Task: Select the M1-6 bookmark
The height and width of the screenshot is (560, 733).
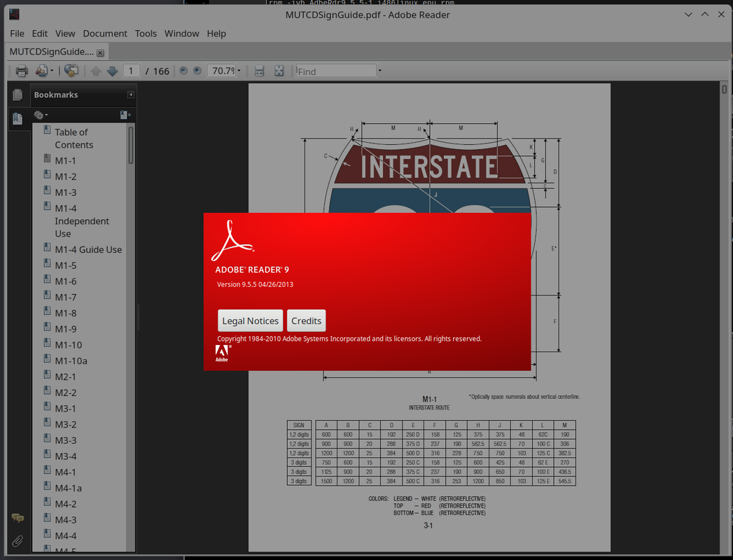Action: tap(65, 281)
